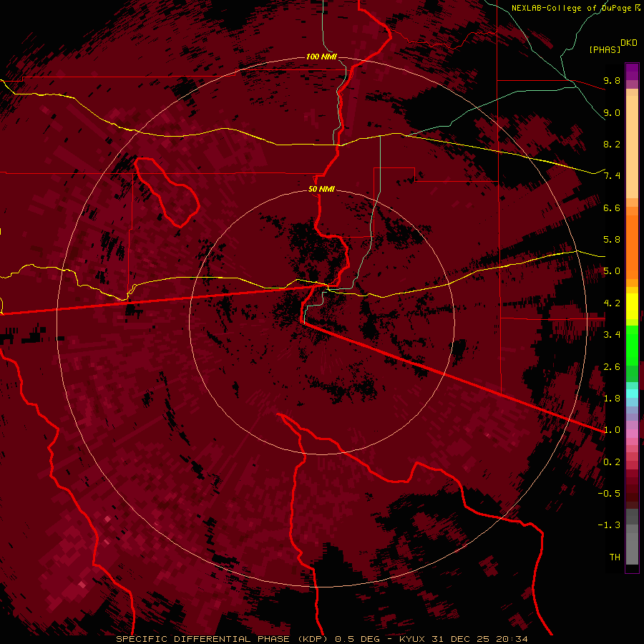
Task: Click the 1.0 color scale value
Action: (x=612, y=430)
